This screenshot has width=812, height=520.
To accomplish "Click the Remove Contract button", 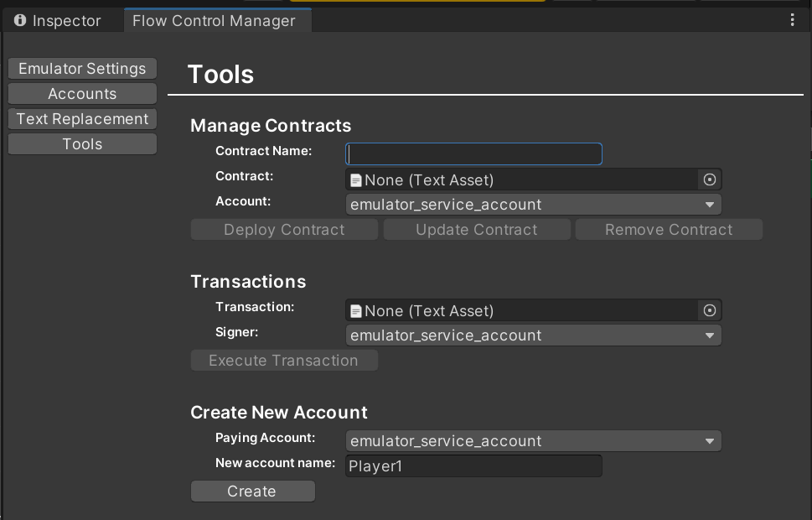I will click(668, 228).
